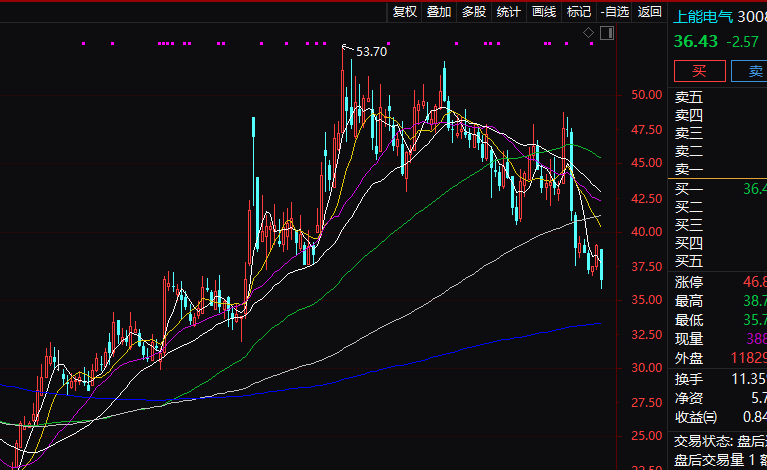Click the 上能电气 stock name
The height and width of the screenshot is (470, 767).
(x=703, y=17)
